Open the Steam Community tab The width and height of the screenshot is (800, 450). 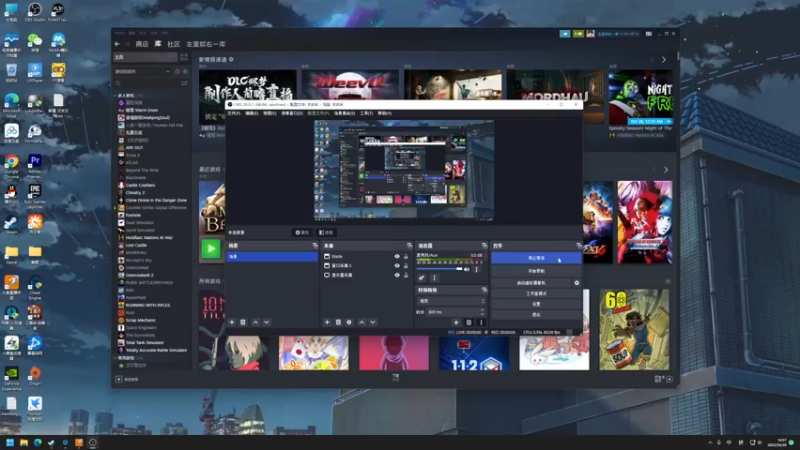point(173,44)
